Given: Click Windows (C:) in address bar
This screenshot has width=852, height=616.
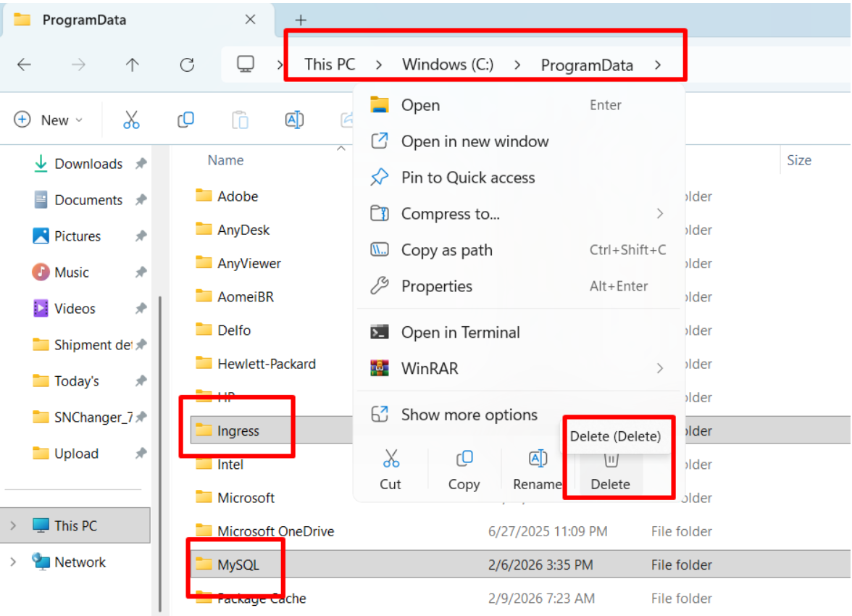Looking at the screenshot, I should 448,64.
